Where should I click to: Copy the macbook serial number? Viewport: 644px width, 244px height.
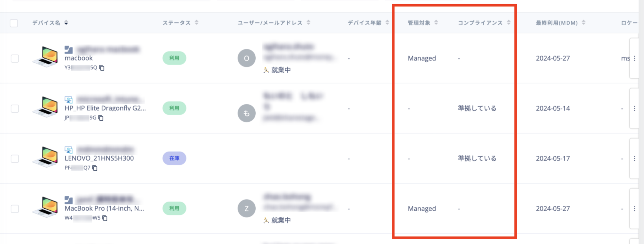coord(102,68)
